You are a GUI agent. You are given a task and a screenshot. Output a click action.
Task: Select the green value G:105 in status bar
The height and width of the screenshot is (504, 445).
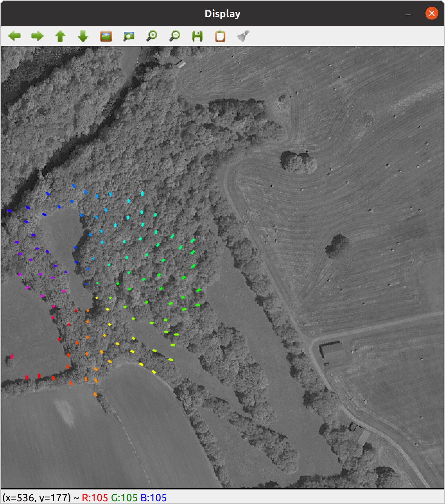pyautogui.click(x=124, y=498)
